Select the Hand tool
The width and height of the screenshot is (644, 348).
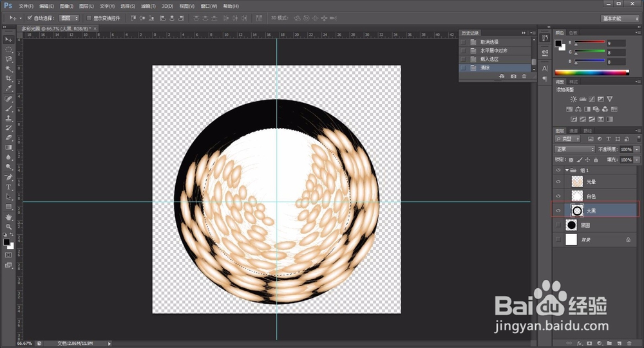(8, 217)
